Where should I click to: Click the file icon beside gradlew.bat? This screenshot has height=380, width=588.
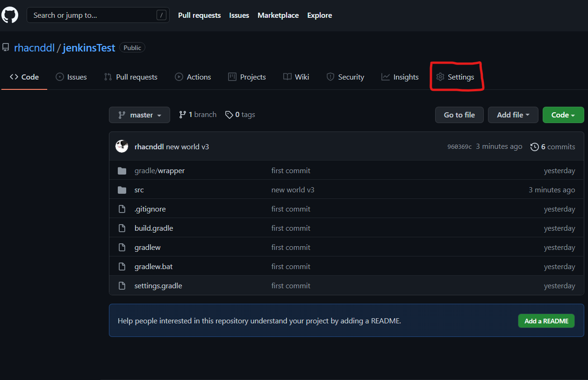point(122,267)
